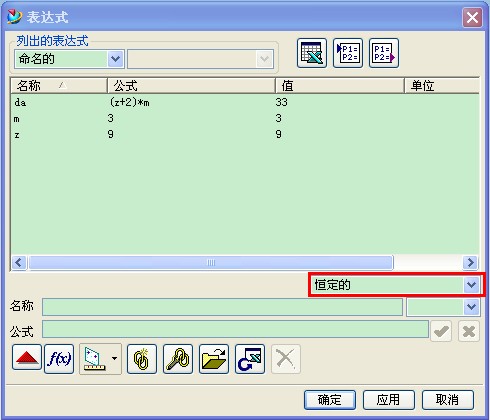Click the import expressions from file icon
The height and width of the screenshot is (420, 490).
coord(348,53)
